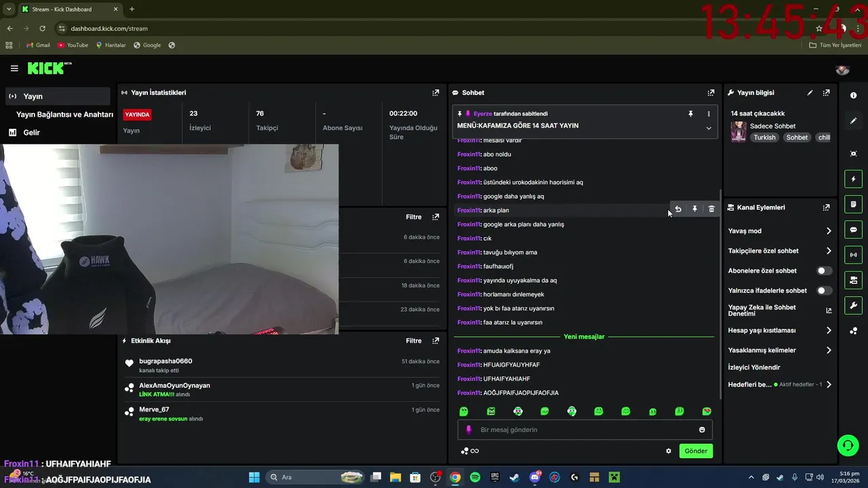
Task: Pop out the Yayın İstatistikleri panel
Action: (x=435, y=93)
